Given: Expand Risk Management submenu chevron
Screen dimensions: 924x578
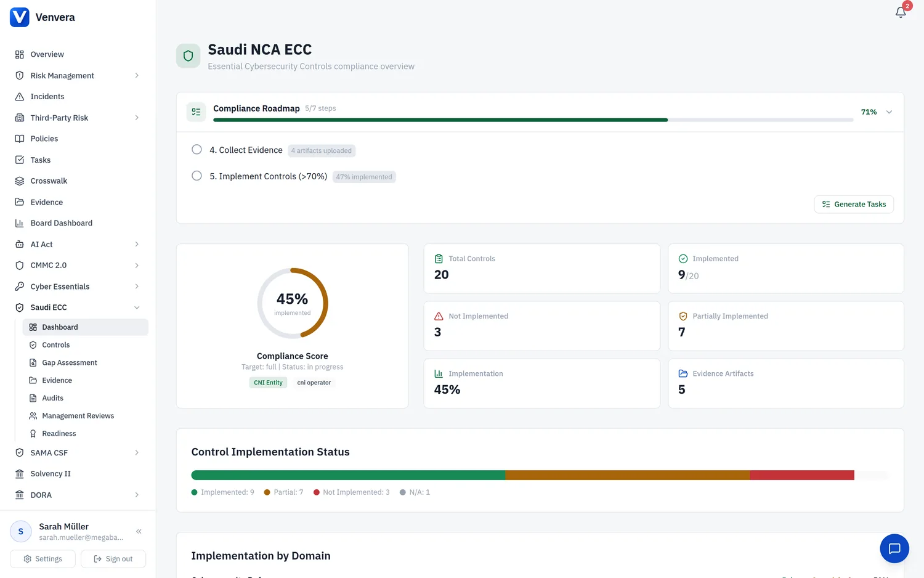Looking at the screenshot, I should coord(137,75).
